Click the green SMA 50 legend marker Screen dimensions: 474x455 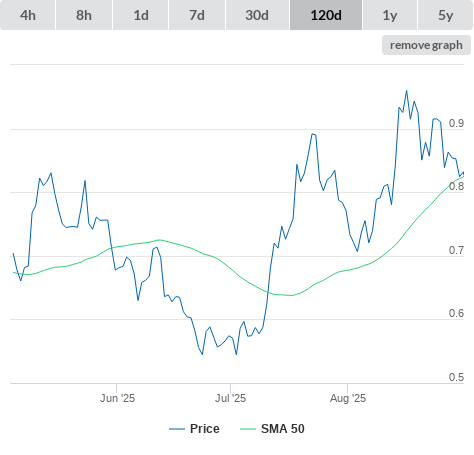[x=248, y=429]
